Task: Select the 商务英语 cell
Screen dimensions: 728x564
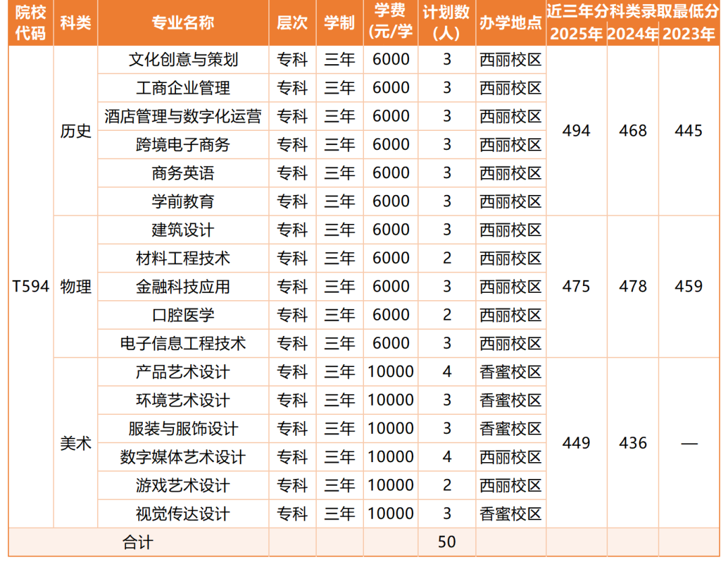Action: 183,173
